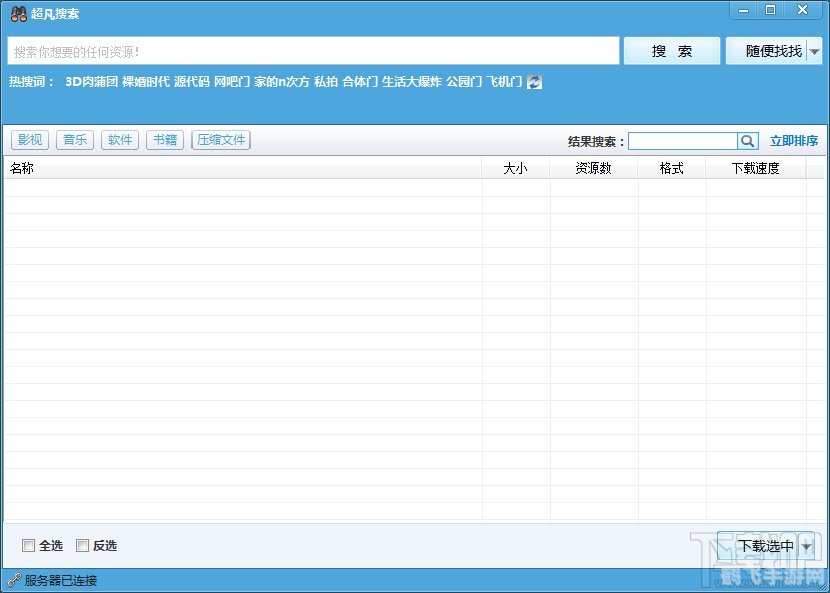Toggle the 反选 checkbox
The image size is (830, 593).
pos(83,545)
